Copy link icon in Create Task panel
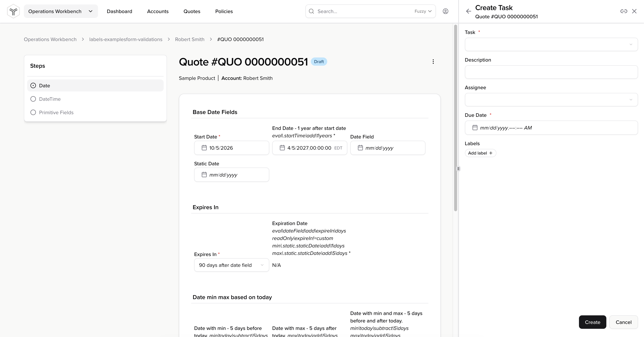Image resolution: width=644 pixels, height=337 pixels. [x=624, y=11]
